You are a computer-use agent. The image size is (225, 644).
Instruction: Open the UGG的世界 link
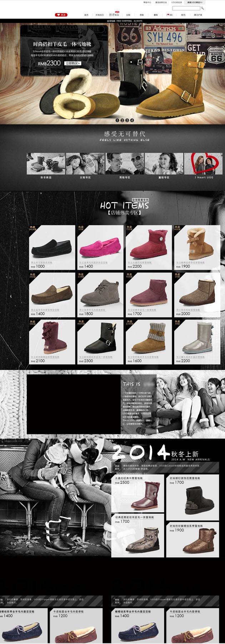tap(176, 2)
